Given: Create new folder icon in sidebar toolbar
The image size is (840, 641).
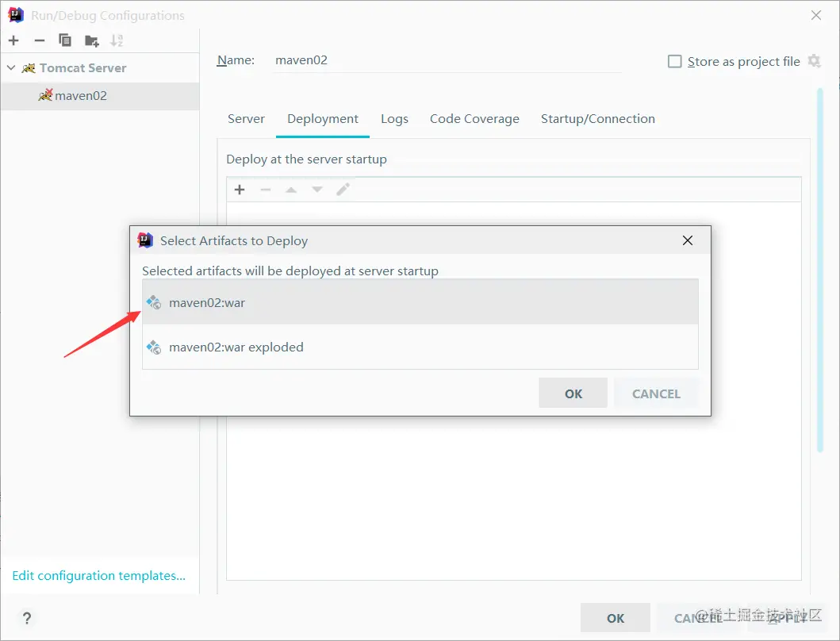Looking at the screenshot, I should point(91,40).
